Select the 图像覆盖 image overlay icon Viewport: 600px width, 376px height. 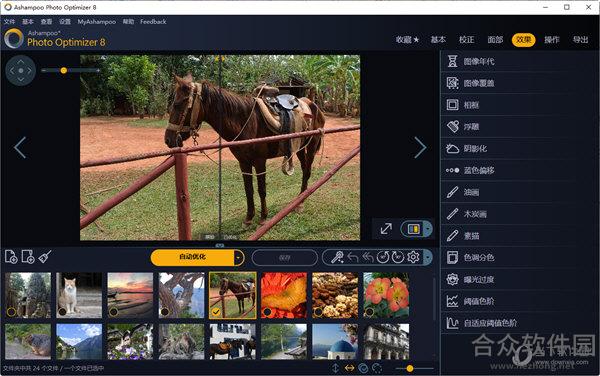coord(452,83)
